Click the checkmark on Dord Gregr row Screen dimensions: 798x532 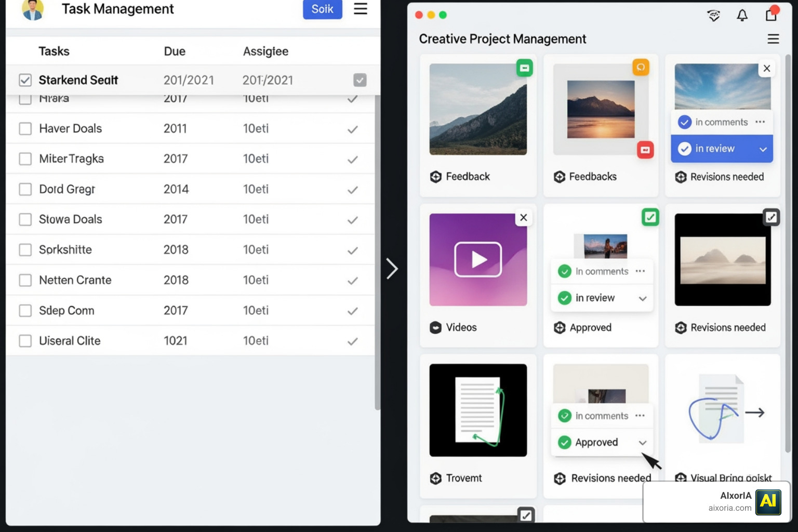353,190
